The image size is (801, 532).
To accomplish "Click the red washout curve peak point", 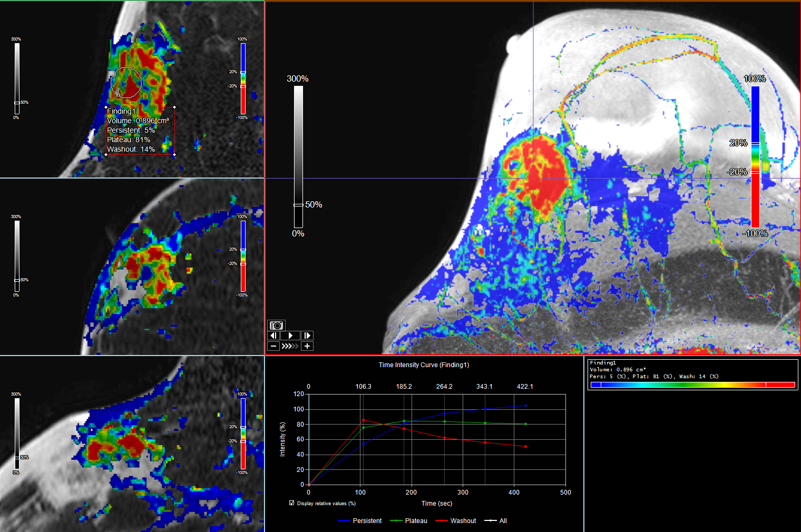I will tap(364, 420).
